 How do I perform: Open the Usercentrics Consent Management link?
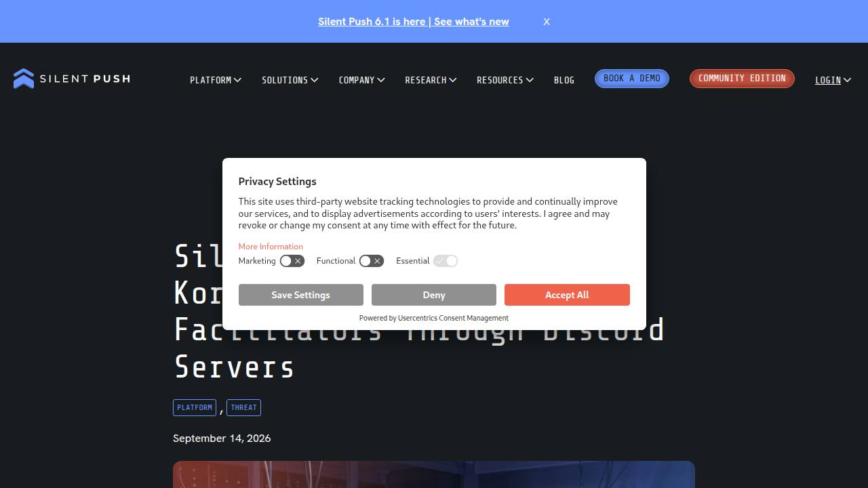(453, 318)
